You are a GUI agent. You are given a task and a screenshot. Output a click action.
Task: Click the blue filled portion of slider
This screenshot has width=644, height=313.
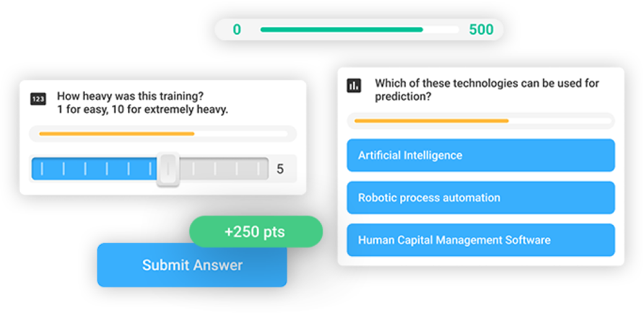coord(95,169)
